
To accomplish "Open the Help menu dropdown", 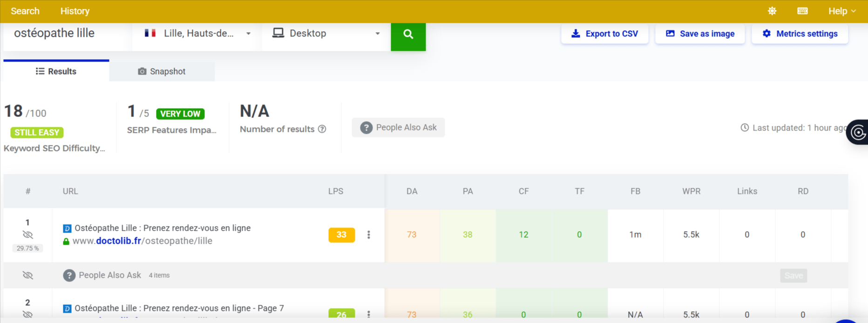I will pos(841,11).
